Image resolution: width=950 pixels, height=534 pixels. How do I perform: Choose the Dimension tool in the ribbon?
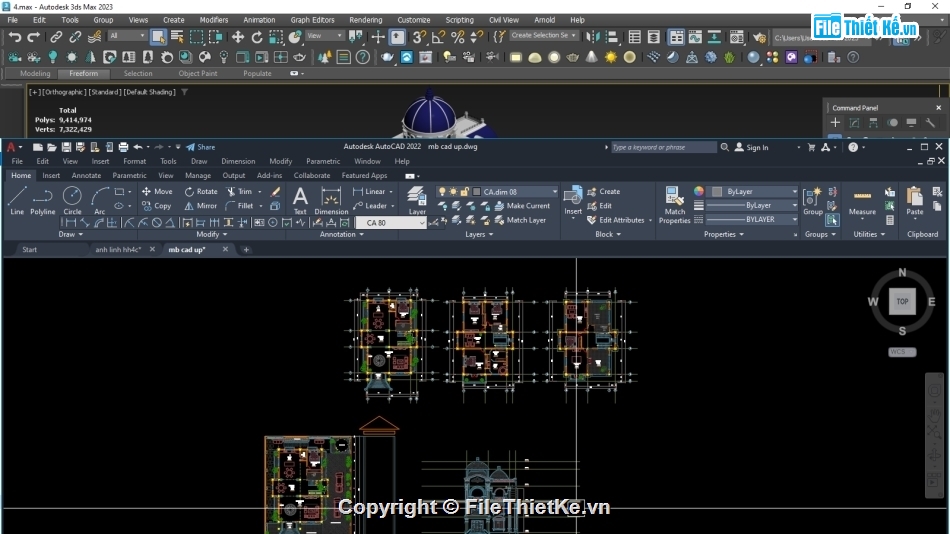pos(331,201)
